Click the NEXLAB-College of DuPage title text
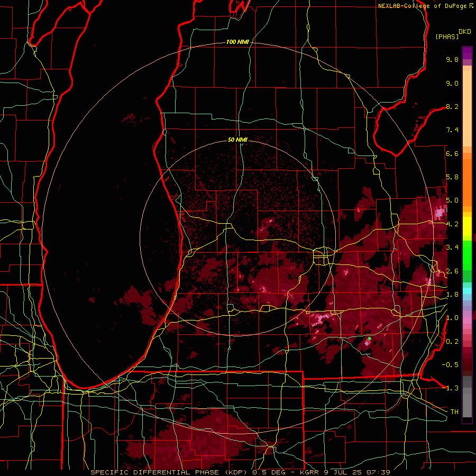Viewport: 476px width, 476px height. (x=423, y=6)
